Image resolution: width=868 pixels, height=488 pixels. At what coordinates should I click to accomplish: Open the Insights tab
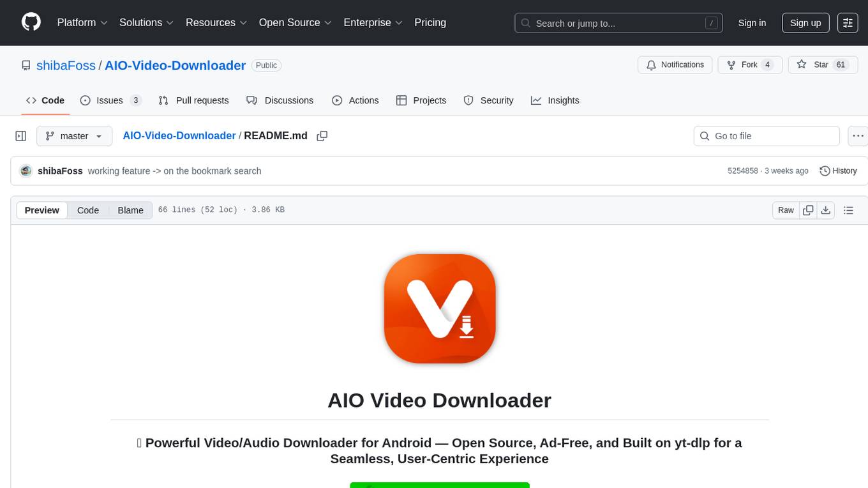(555, 100)
